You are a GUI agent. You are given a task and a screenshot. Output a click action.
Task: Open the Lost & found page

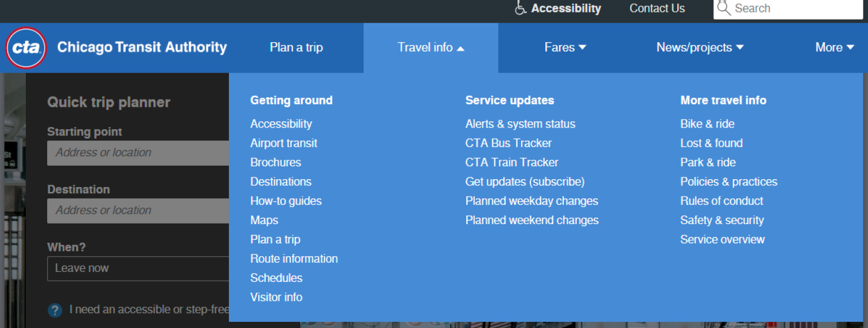711,143
